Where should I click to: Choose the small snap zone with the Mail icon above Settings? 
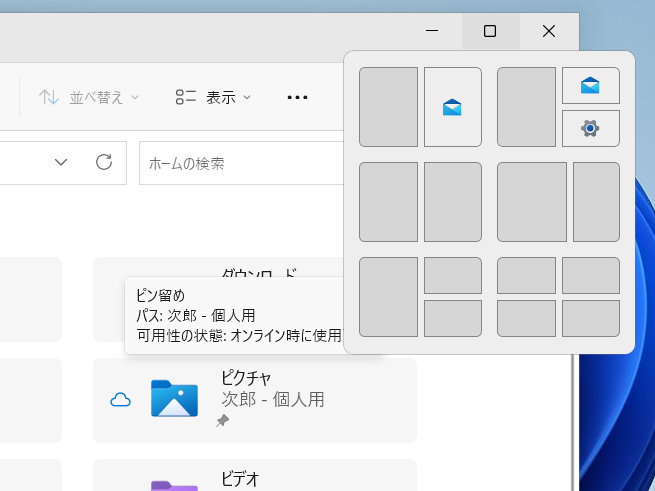[591, 85]
